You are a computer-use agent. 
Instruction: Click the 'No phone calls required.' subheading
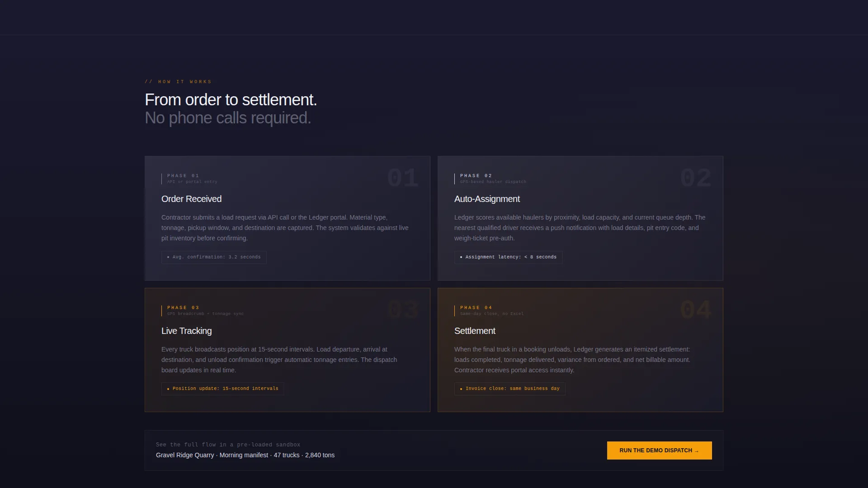(x=228, y=118)
